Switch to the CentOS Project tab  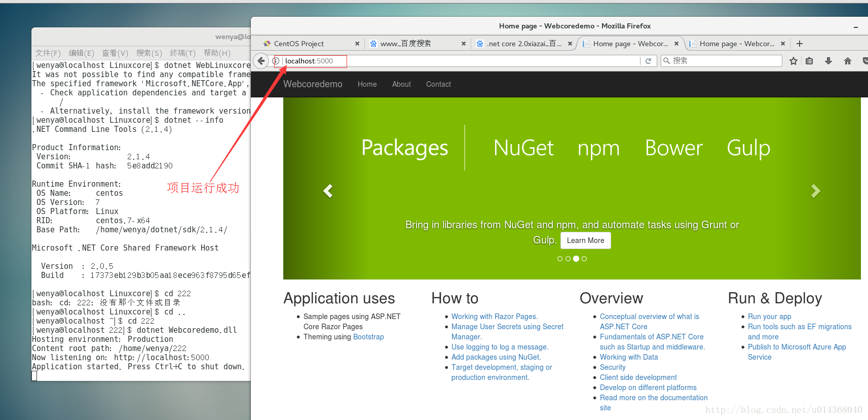click(299, 44)
